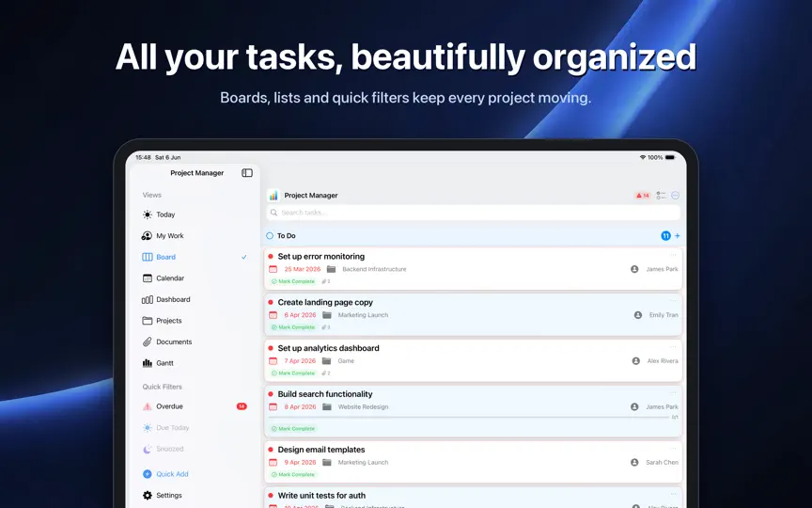Click the calendar icon beside 6 Apr 2026
The width and height of the screenshot is (812, 508).
pyautogui.click(x=273, y=315)
